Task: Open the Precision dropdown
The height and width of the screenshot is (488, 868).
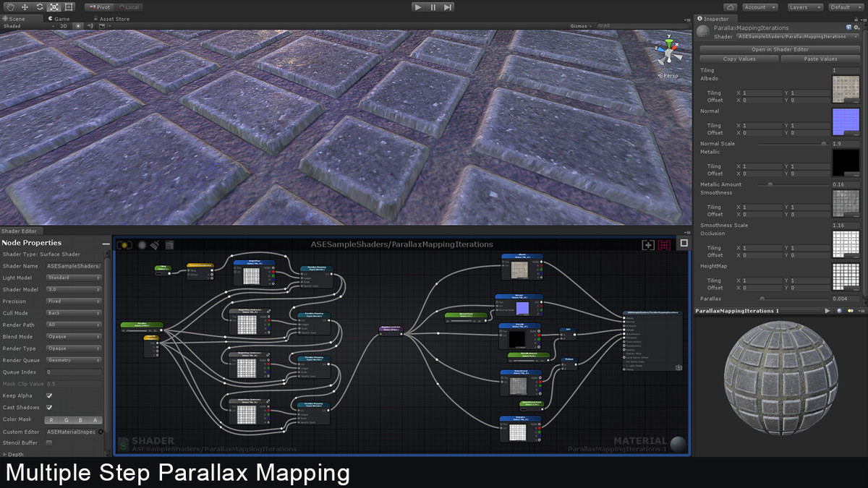Action: coord(74,301)
